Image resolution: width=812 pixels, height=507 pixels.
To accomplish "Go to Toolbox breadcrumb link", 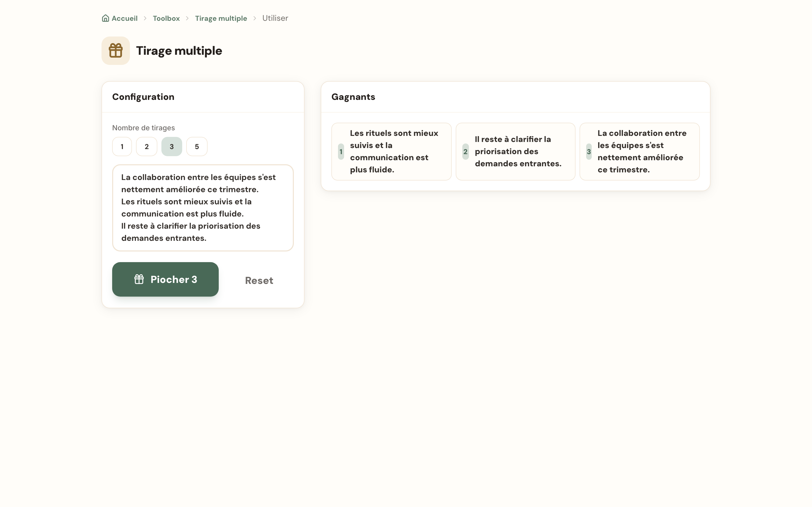I will tap(166, 18).
